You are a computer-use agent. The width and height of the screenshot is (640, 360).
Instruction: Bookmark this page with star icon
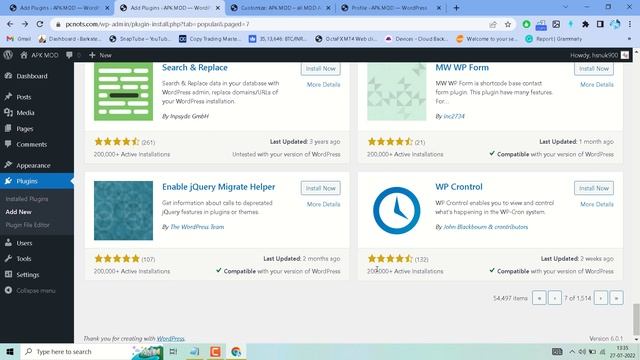tap(508, 24)
